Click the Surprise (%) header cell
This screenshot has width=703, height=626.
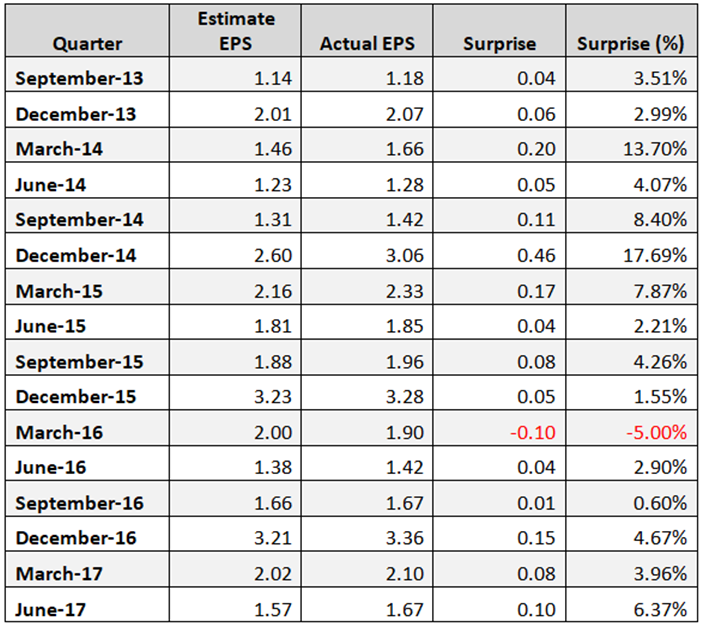(x=631, y=31)
